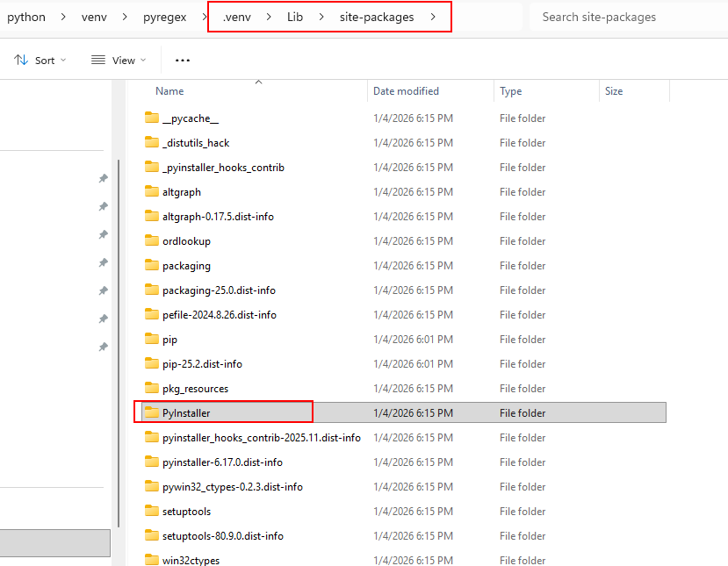
Task: Click the __pycache__ folder icon
Action: pos(152,118)
